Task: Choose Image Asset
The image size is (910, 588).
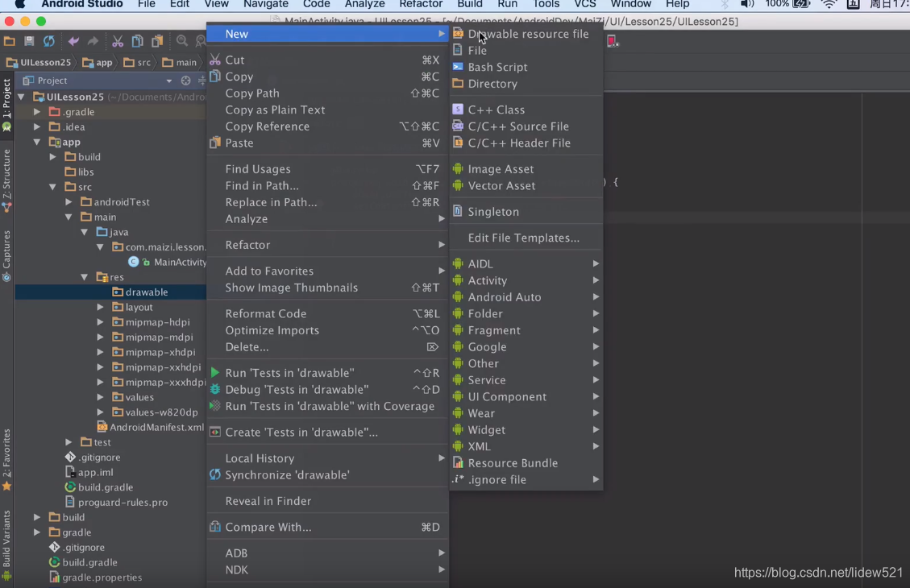Action: tap(526, 168)
